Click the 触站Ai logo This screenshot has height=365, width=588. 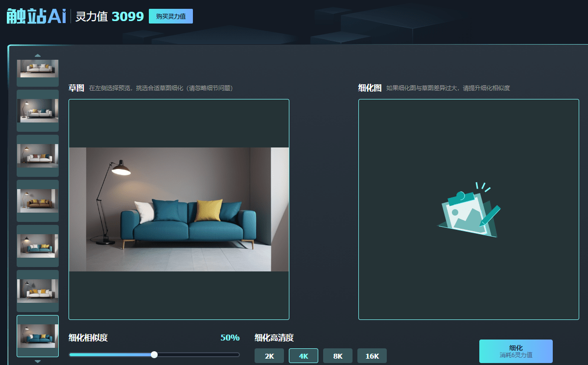36,16
